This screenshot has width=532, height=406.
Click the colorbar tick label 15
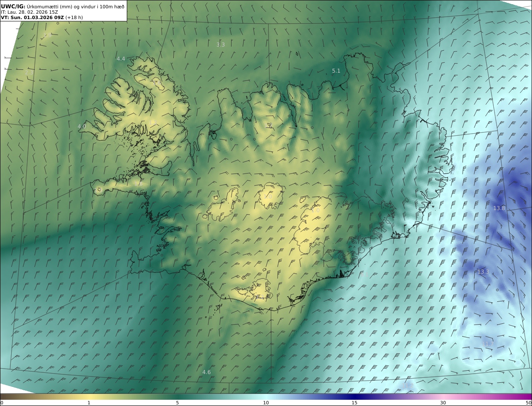355,403
